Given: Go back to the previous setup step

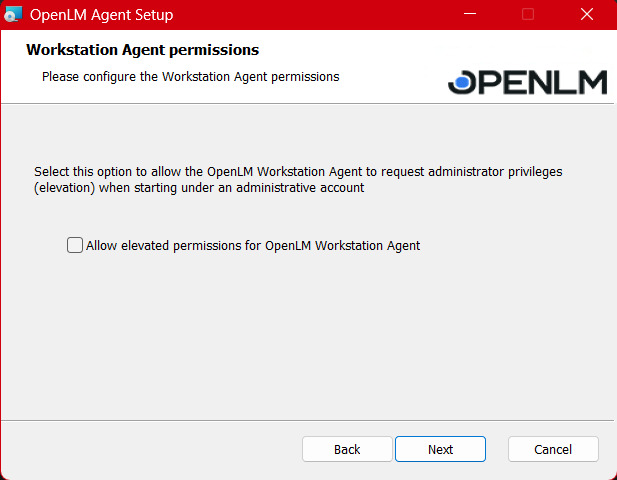Looking at the screenshot, I should coord(347,449).
